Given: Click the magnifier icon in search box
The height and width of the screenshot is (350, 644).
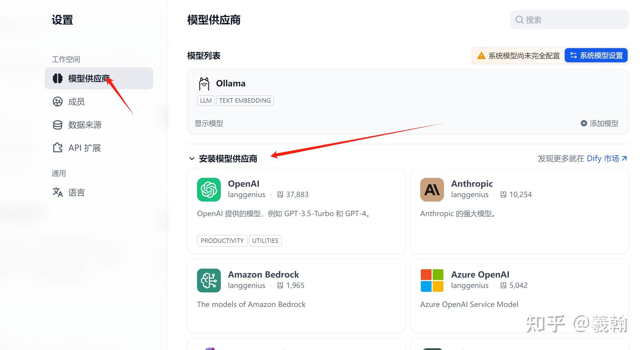Looking at the screenshot, I should (519, 20).
